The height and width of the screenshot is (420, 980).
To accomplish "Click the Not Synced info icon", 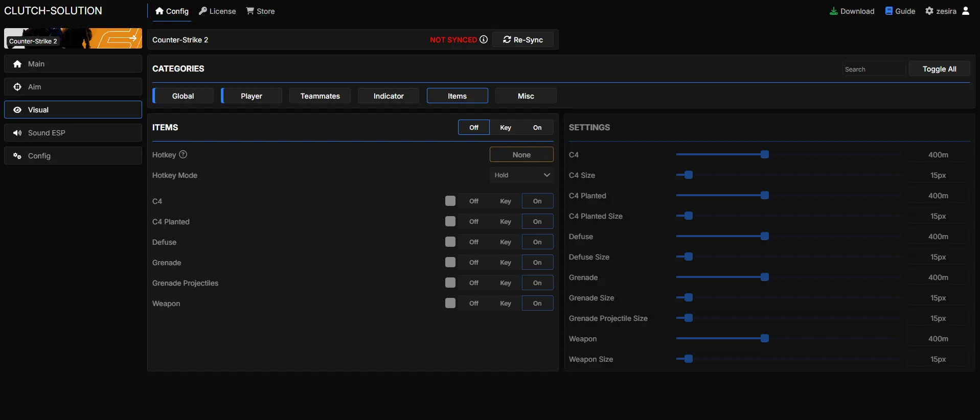I will [x=484, y=39].
